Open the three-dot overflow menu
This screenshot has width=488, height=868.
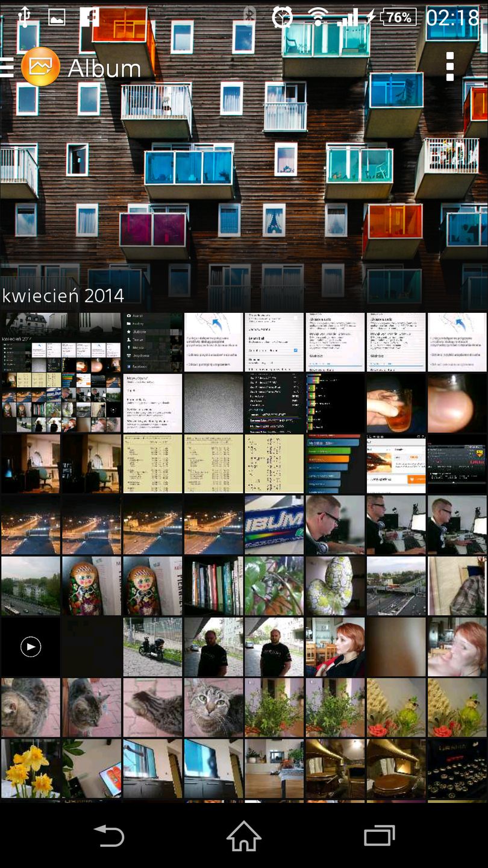coord(449,66)
